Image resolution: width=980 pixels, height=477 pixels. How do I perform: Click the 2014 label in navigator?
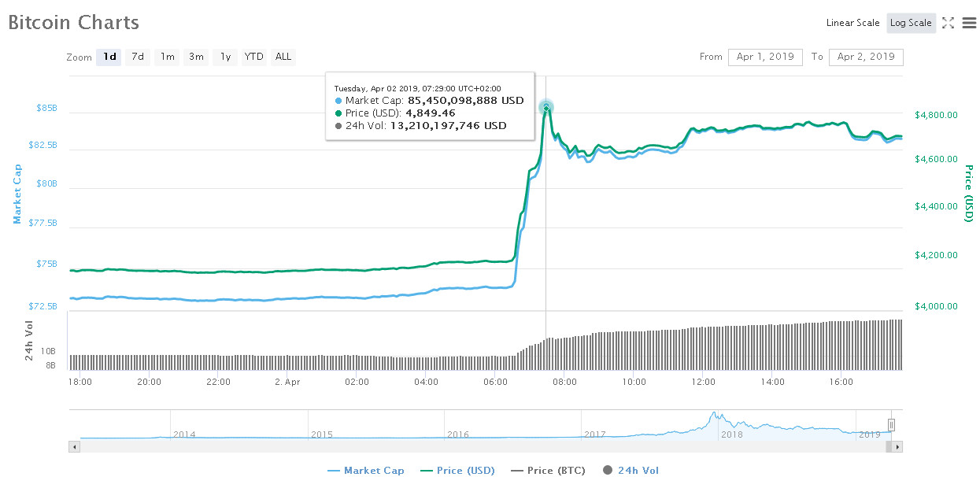(184, 434)
